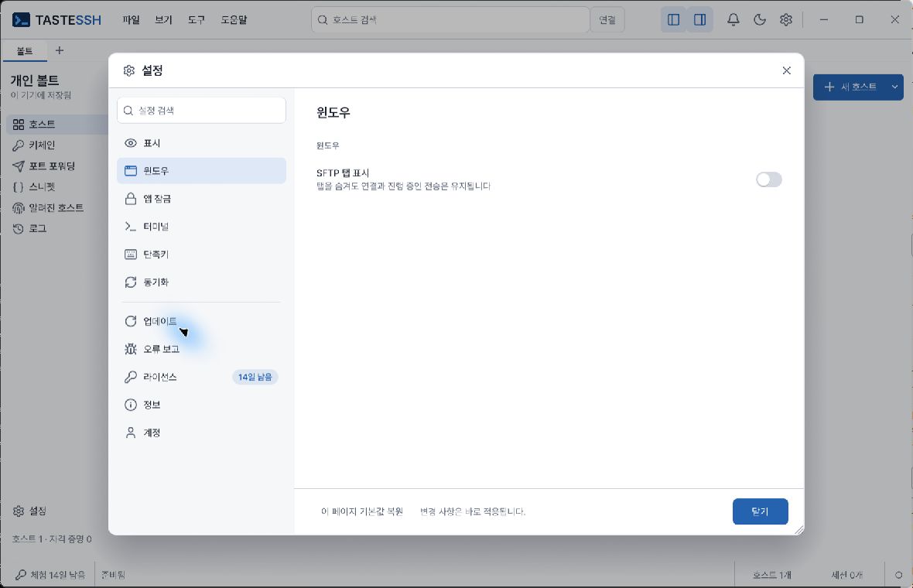Open the 오류 보고 page
Image resolution: width=913 pixels, height=588 pixels.
[201, 349]
